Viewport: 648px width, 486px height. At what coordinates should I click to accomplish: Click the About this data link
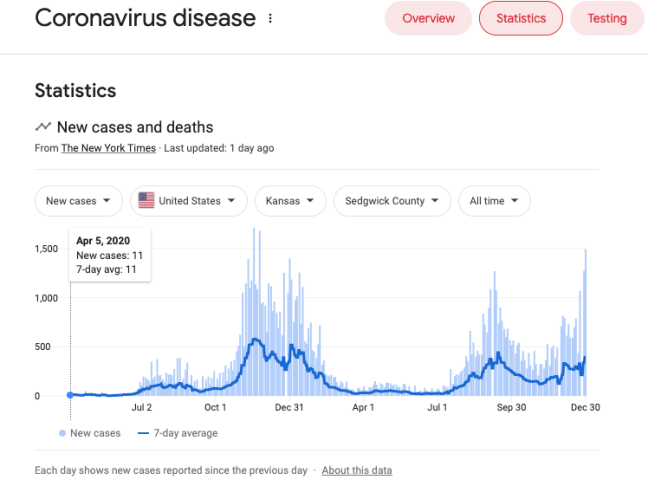[x=357, y=470]
